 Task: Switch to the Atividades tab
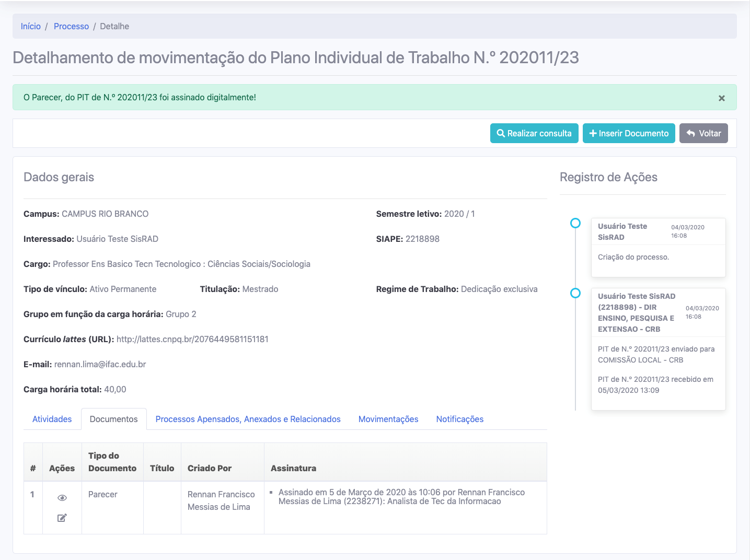click(x=52, y=419)
